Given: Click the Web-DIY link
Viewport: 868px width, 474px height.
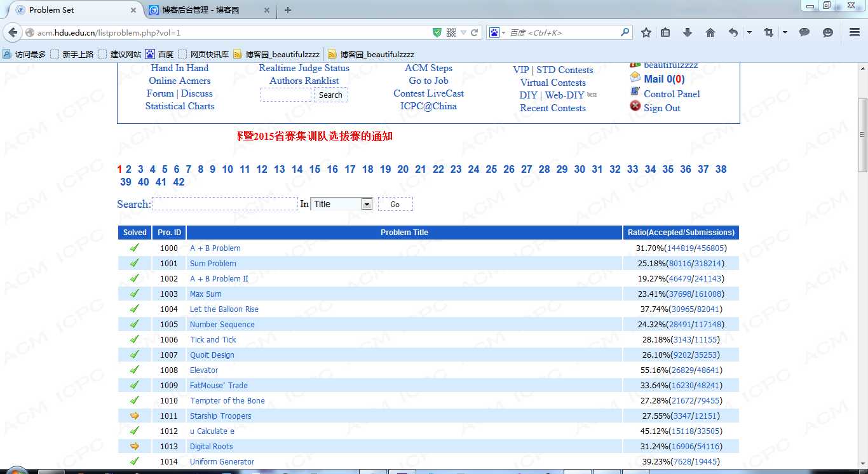Looking at the screenshot, I should (x=564, y=95).
